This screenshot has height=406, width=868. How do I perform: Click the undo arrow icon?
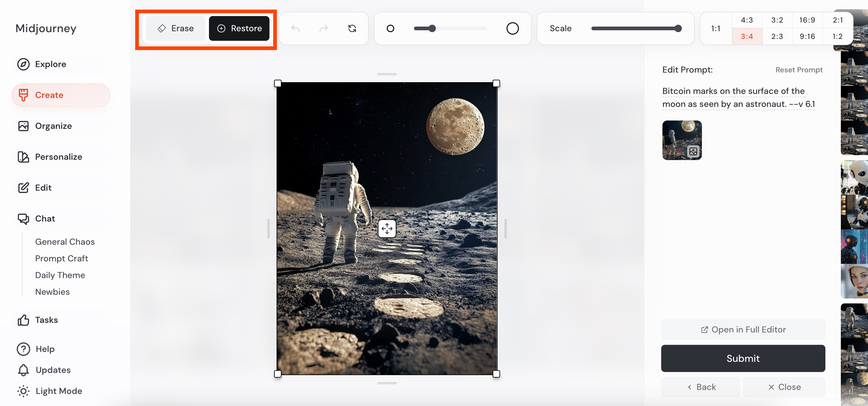pos(295,29)
